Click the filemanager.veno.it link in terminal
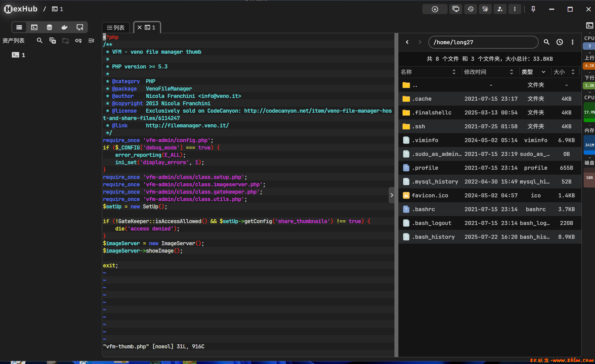Viewport: 595px width, 364px height. pyautogui.click(x=187, y=126)
